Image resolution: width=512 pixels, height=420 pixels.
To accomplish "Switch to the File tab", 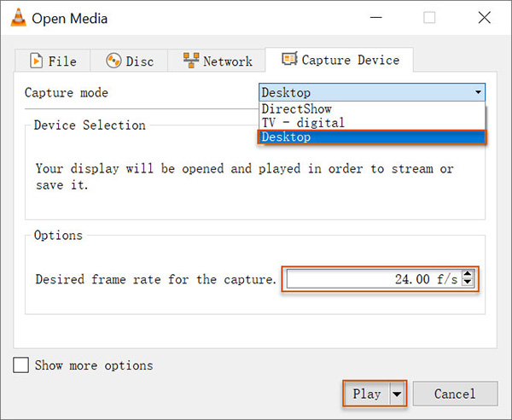I will click(x=52, y=61).
